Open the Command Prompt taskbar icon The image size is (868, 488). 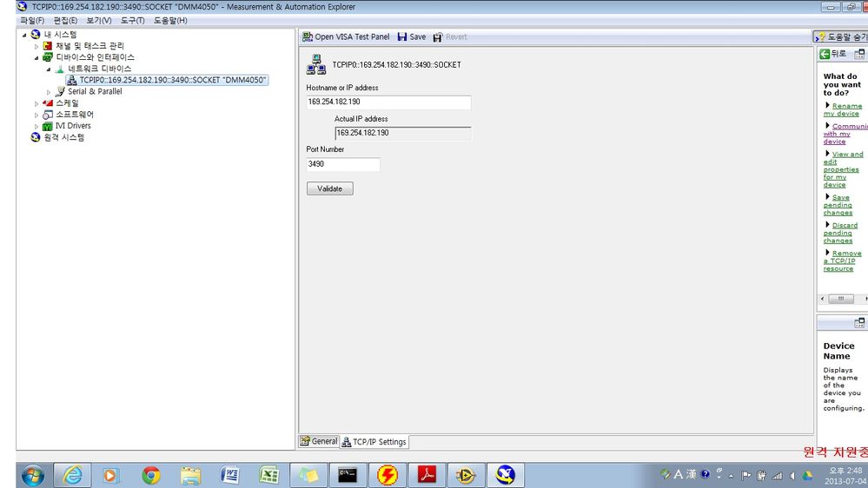(348, 475)
